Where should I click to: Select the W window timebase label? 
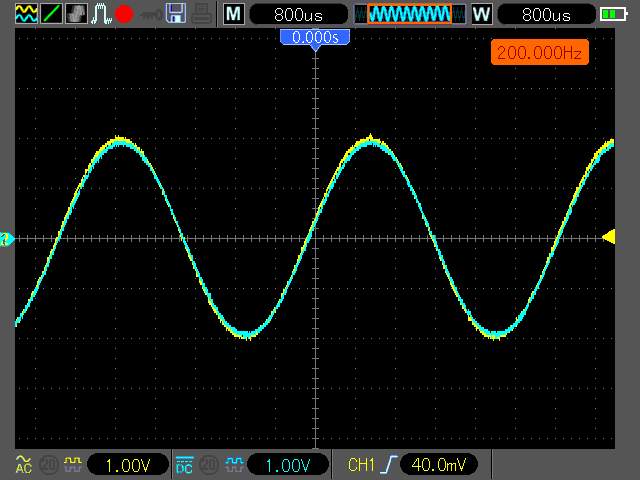point(481,14)
